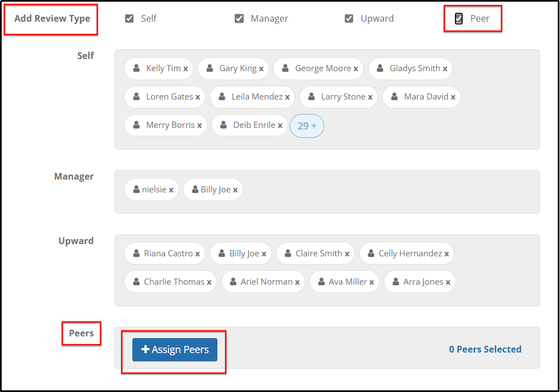Remove Larry Stone with the x
The image size is (560, 392).
coord(370,97)
